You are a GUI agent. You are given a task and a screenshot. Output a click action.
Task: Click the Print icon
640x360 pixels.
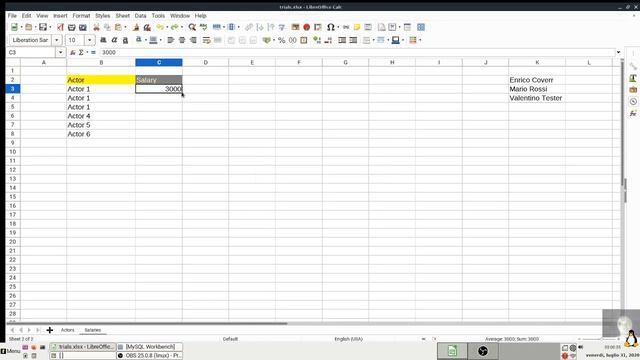71,27
